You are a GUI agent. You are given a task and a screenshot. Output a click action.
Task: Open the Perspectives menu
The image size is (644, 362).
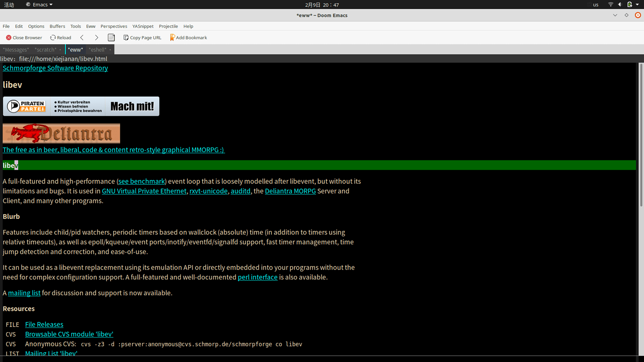click(x=114, y=27)
